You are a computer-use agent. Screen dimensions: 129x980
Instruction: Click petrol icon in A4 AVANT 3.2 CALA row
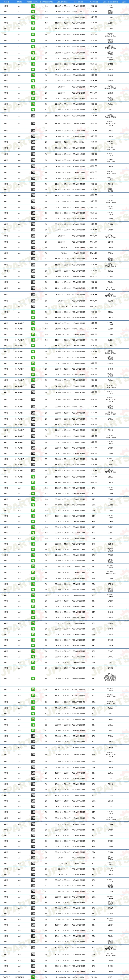33,380
